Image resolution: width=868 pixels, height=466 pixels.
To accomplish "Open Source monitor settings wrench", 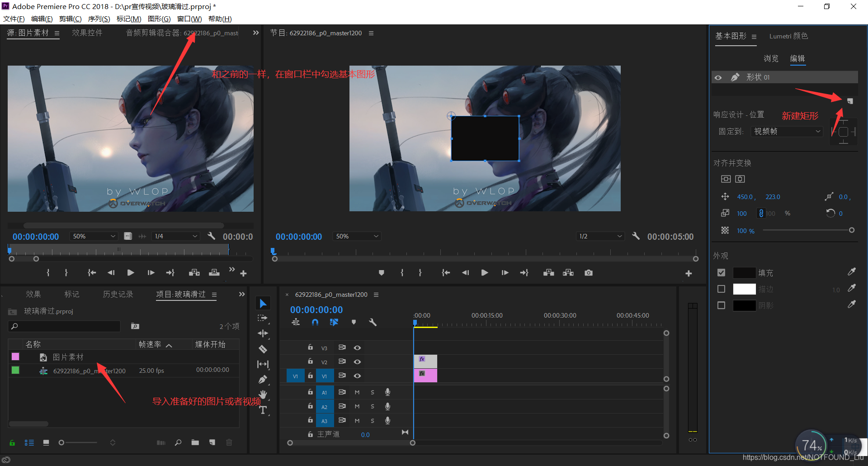I will [x=211, y=236].
